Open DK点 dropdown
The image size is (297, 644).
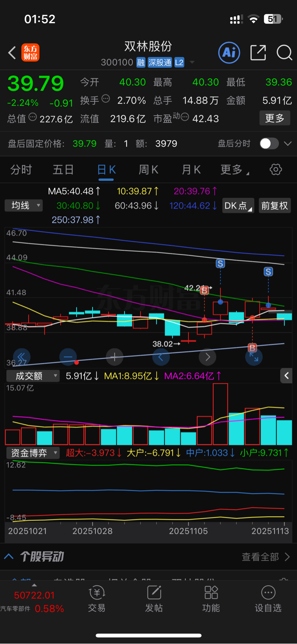(x=238, y=206)
